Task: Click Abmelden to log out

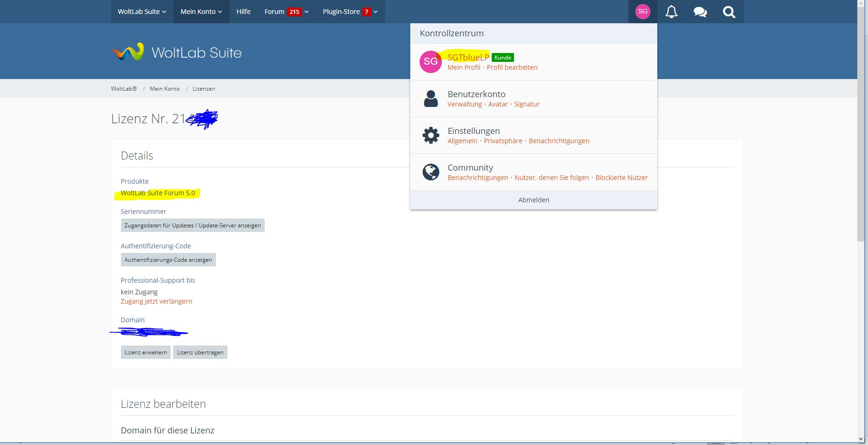Action: [x=534, y=200]
